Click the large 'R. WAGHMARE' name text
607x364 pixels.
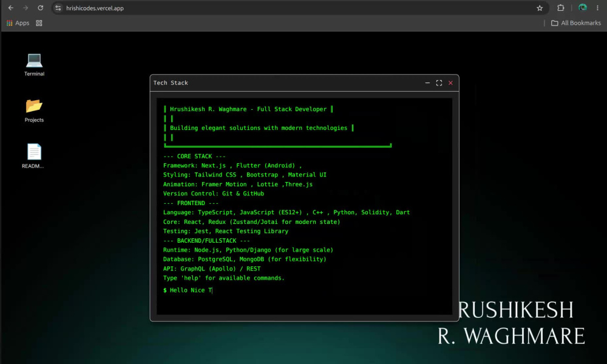[511, 335]
